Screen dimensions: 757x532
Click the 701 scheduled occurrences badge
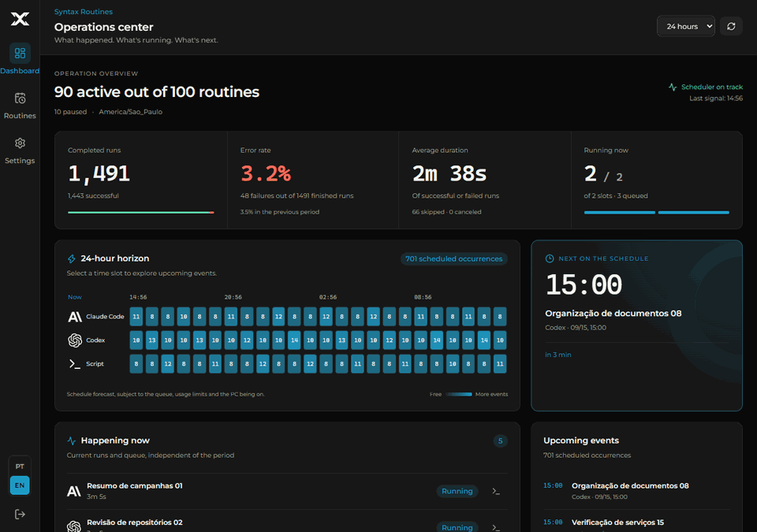click(x=454, y=259)
